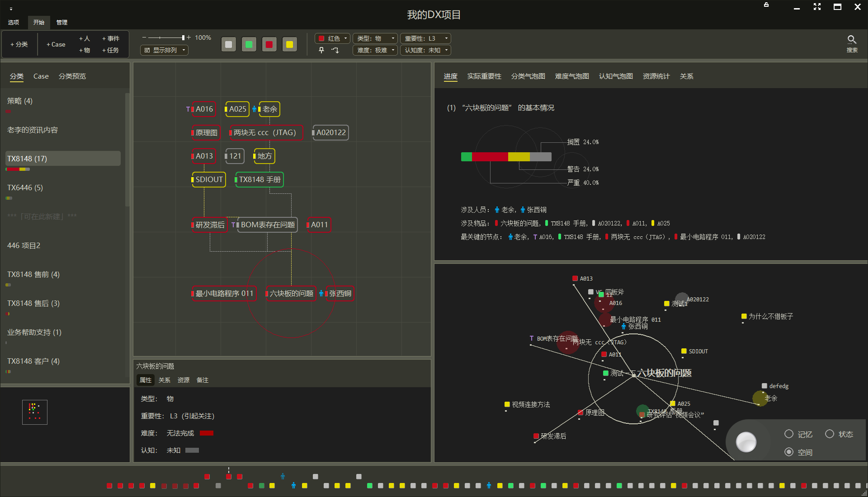Image resolution: width=868 pixels, height=497 pixels.
Task: Select the 研发滞后 node on canvas
Action: coord(210,225)
